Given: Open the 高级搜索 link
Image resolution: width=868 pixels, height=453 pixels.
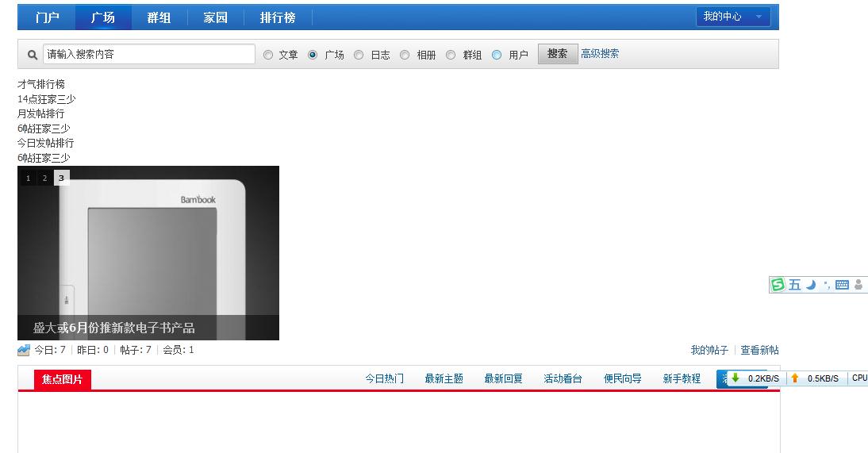Looking at the screenshot, I should [x=600, y=54].
